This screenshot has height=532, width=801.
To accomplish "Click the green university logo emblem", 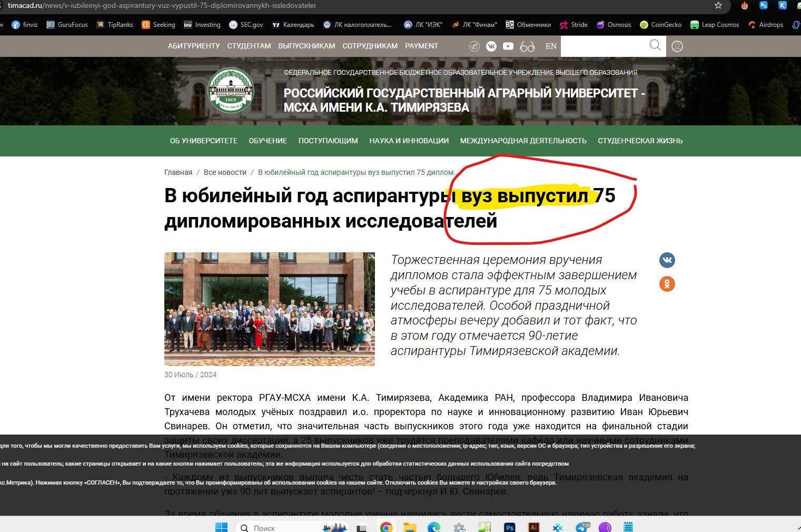I will click(x=231, y=90).
